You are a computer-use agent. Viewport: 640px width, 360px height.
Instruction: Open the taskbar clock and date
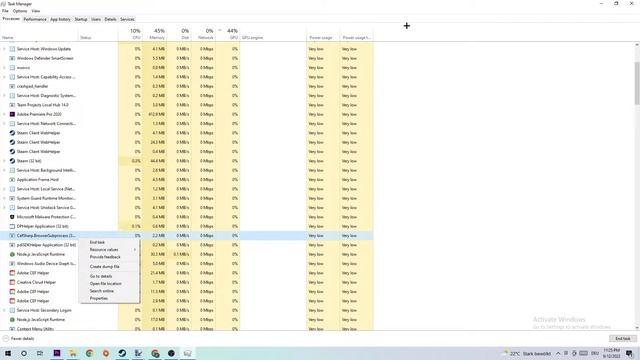point(611,353)
